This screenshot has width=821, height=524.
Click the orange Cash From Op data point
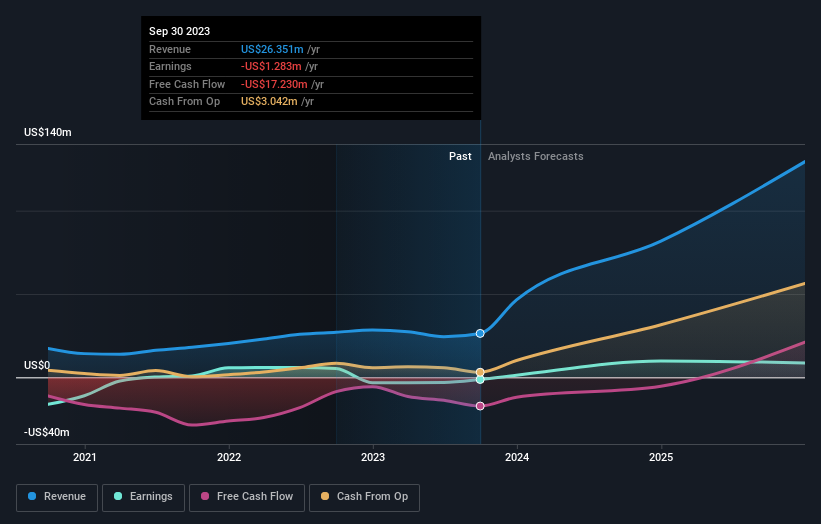(x=480, y=372)
